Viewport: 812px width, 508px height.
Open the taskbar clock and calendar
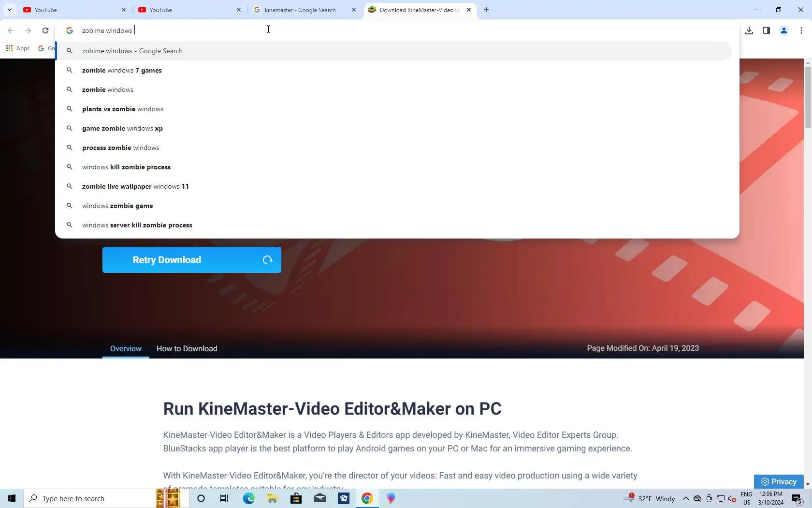771,498
